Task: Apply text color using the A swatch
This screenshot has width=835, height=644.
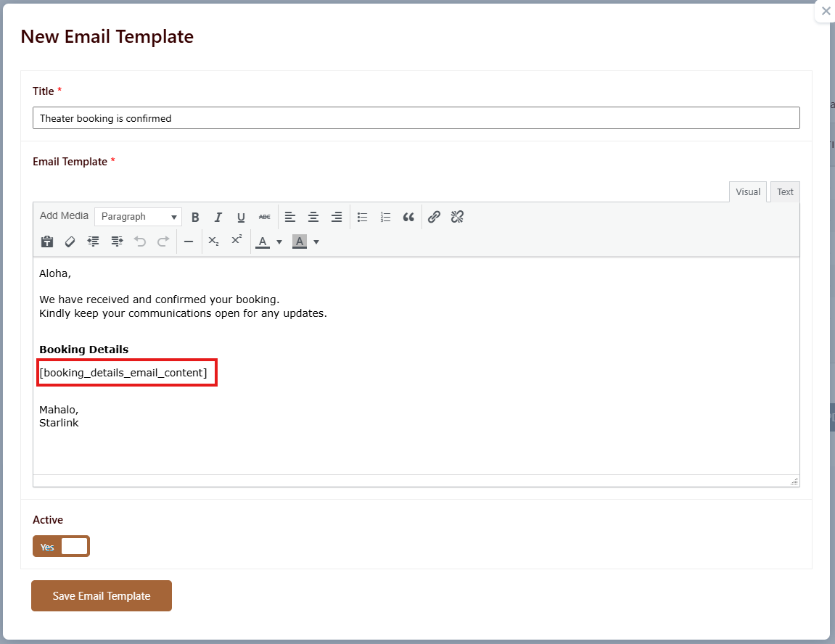Action: (263, 241)
